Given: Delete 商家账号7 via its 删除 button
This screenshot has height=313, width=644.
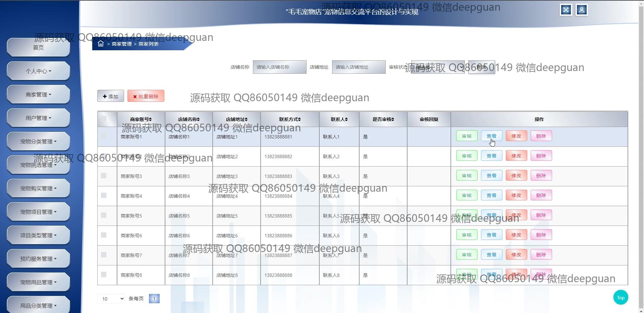Looking at the screenshot, I should pyautogui.click(x=541, y=255).
